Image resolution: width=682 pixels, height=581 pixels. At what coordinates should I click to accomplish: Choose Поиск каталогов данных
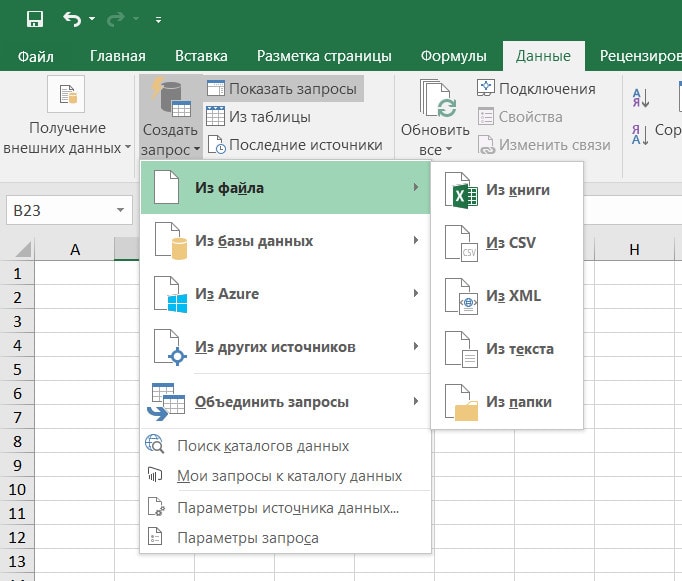285,446
